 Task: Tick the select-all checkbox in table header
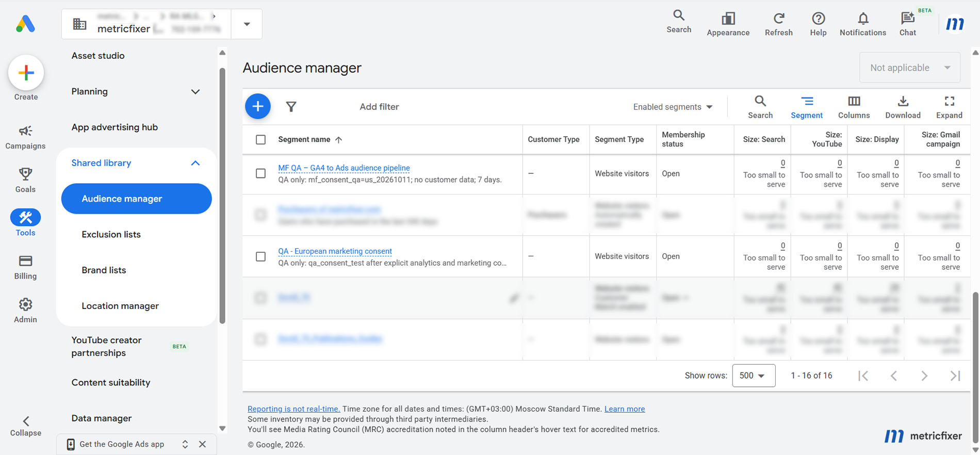[x=261, y=140]
